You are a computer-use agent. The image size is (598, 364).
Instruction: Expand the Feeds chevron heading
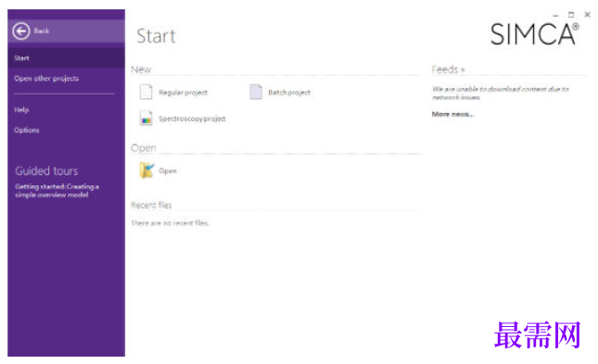coord(448,69)
